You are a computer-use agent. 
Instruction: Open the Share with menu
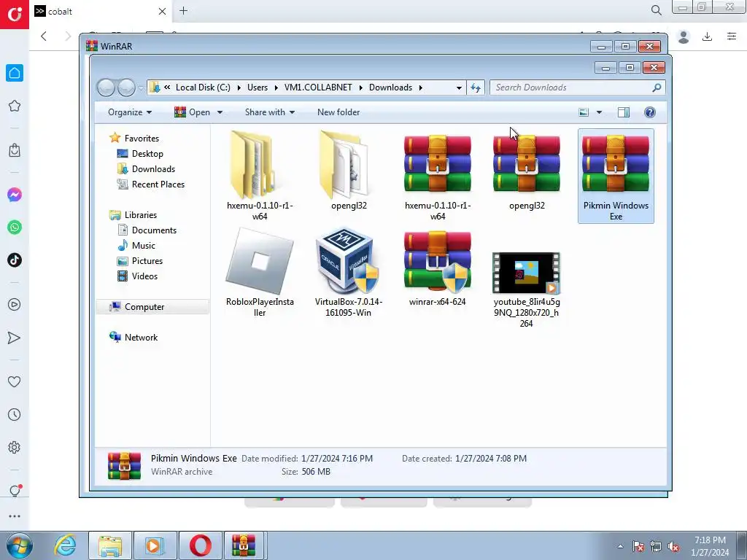(x=270, y=112)
